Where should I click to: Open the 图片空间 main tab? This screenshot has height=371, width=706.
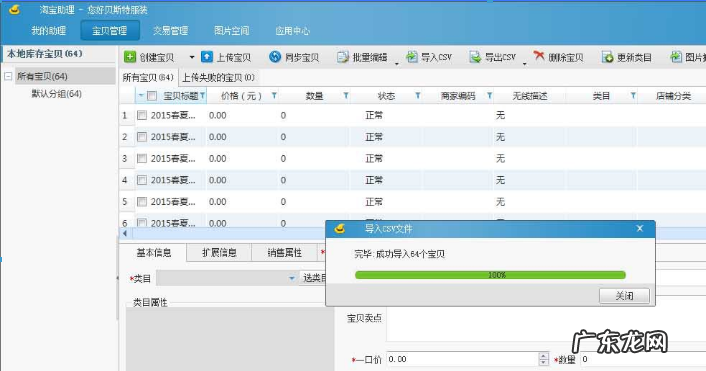(x=231, y=31)
